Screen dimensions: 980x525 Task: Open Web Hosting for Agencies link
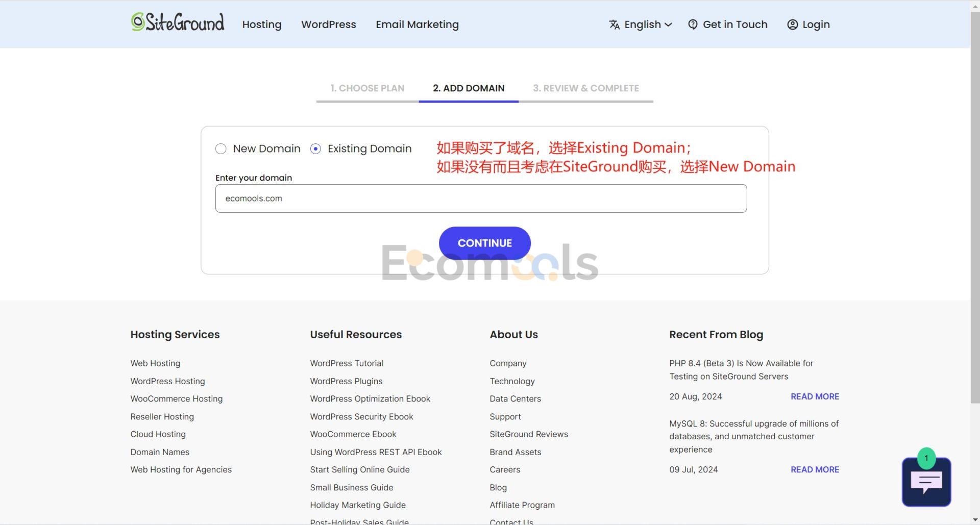181,469
